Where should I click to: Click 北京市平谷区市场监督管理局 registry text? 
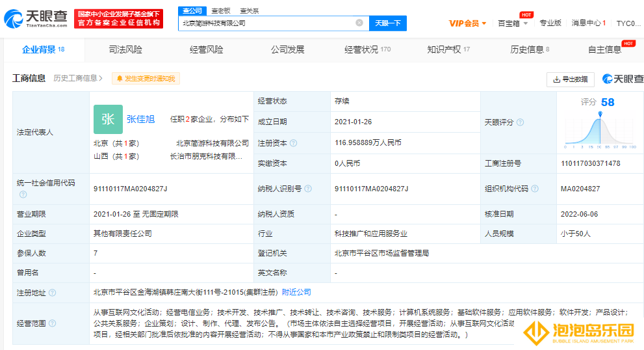click(381, 253)
